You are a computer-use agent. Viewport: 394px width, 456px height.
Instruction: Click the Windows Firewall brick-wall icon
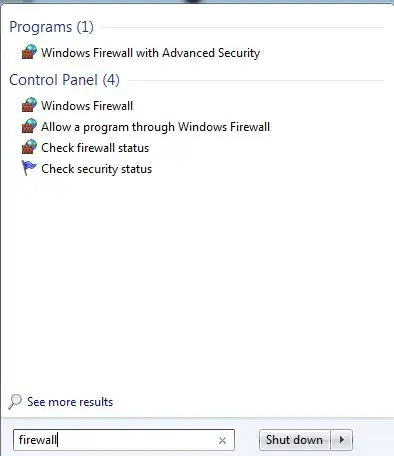click(29, 105)
